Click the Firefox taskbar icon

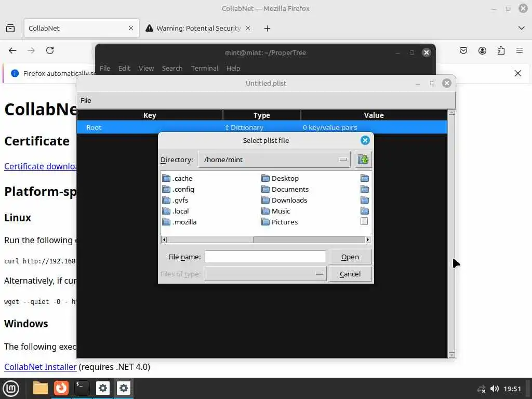pyautogui.click(x=61, y=388)
